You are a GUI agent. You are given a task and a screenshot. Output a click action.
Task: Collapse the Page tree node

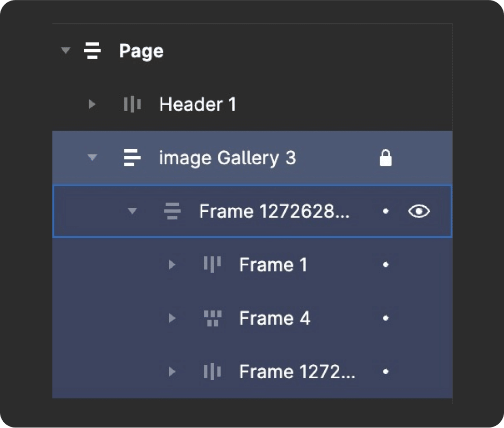(x=65, y=51)
